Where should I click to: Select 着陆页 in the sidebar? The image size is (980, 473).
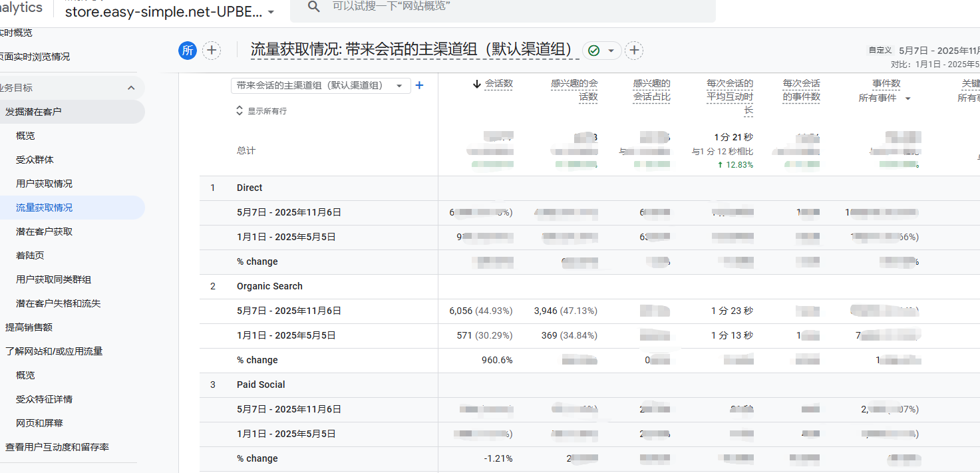point(30,255)
